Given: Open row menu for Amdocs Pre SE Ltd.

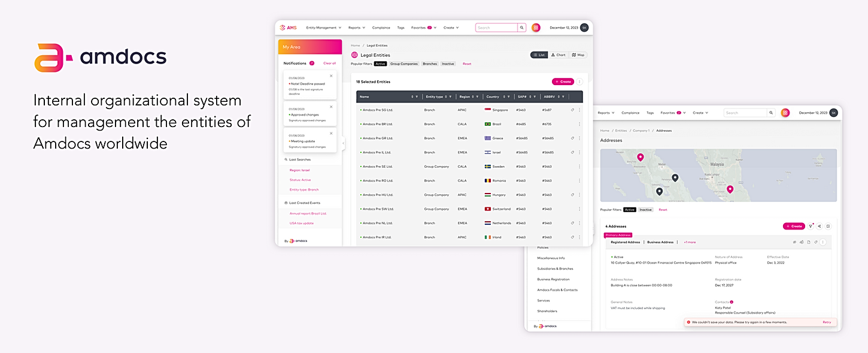Looking at the screenshot, I should [579, 167].
